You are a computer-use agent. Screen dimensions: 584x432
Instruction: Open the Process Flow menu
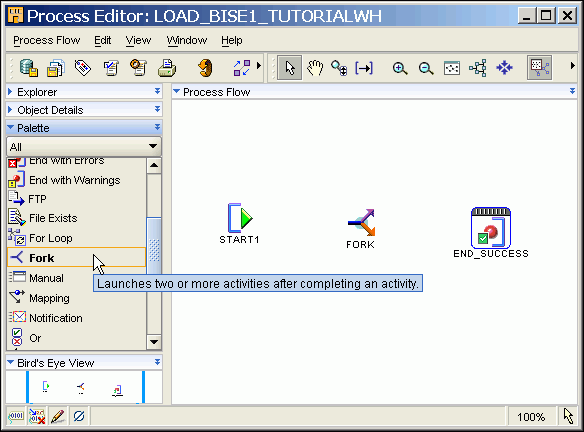coord(47,40)
